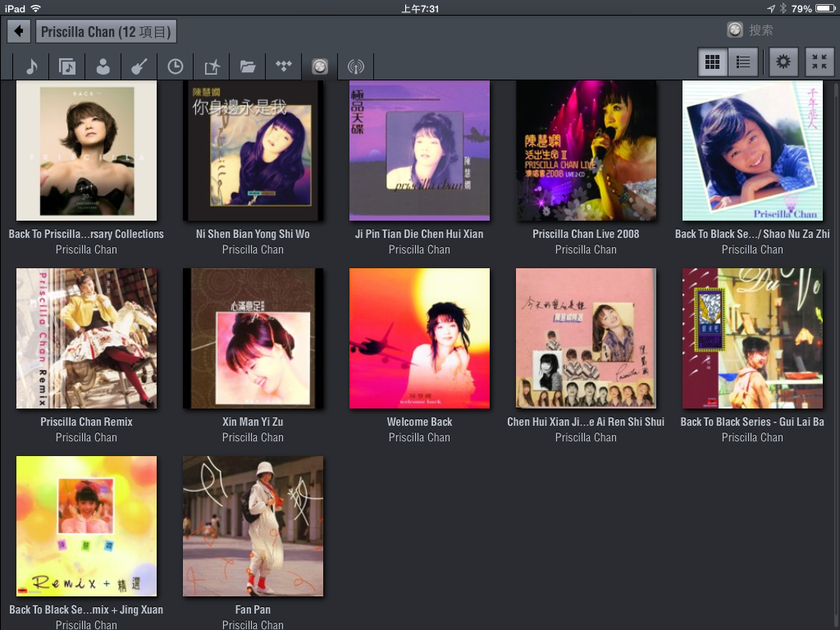Open the Fan Pan album title link
840x630 pixels.
pos(253,609)
